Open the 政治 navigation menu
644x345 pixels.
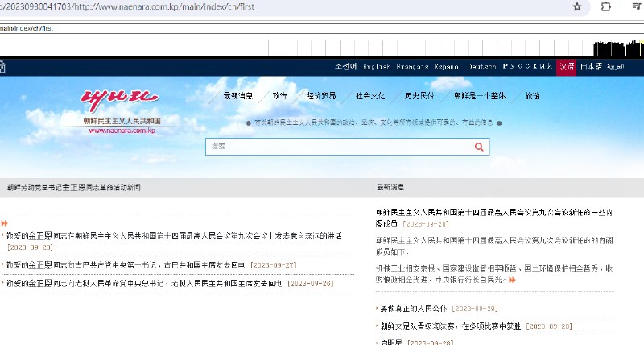coord(279,96)
